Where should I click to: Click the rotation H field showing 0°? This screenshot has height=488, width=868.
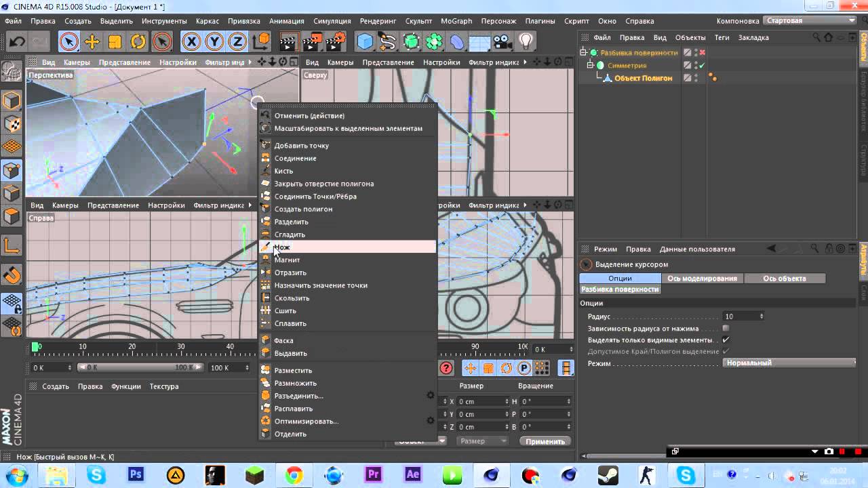(545, 401)
